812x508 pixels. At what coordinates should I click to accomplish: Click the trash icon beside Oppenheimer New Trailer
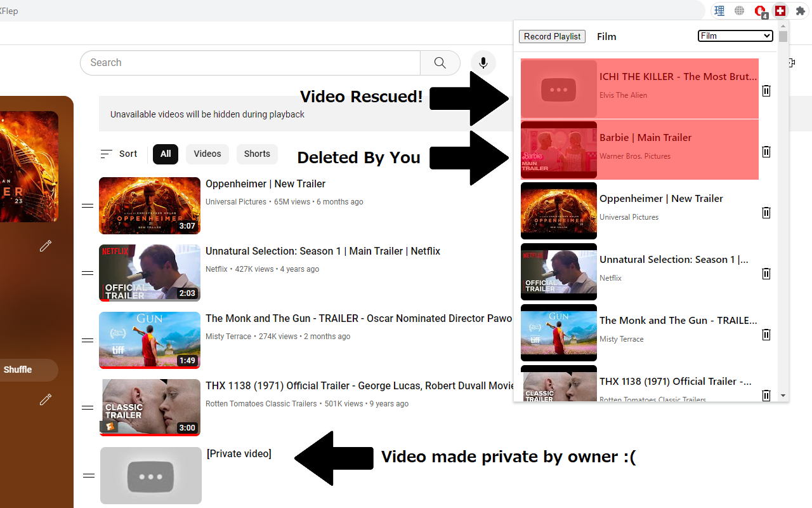766,213
